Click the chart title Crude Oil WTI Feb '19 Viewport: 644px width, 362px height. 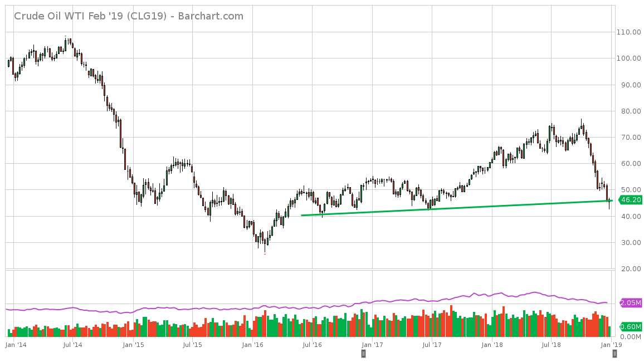128,16
